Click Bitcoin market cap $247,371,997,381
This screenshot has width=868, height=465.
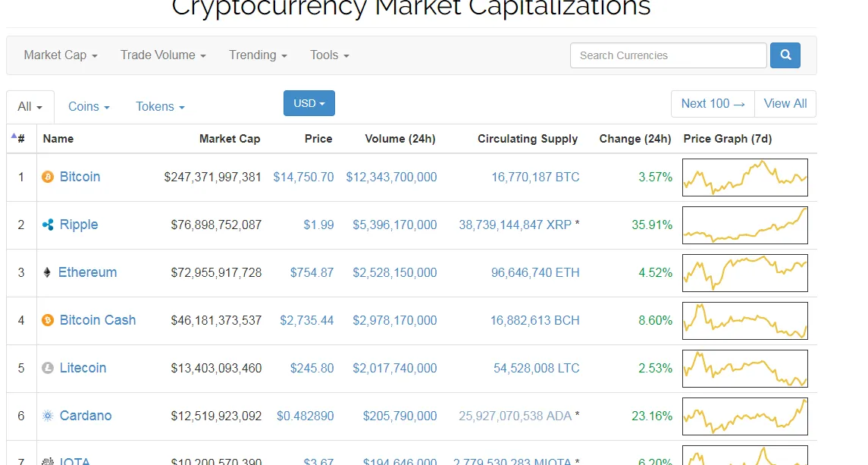(212, 177)
